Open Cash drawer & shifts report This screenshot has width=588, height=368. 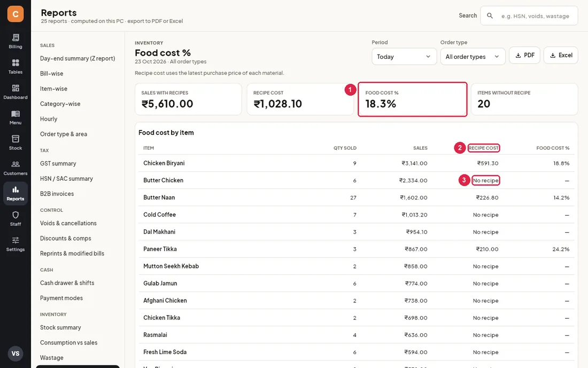click(x=67, y=283)
